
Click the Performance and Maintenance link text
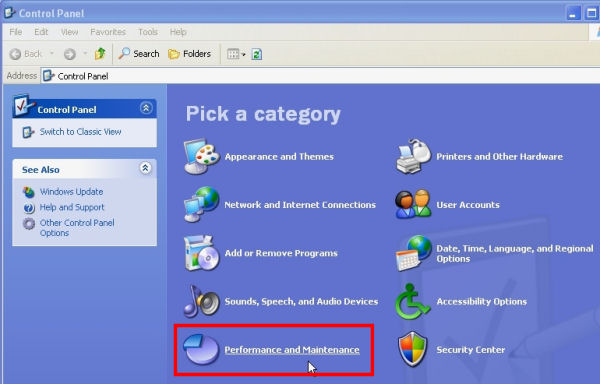292,350
